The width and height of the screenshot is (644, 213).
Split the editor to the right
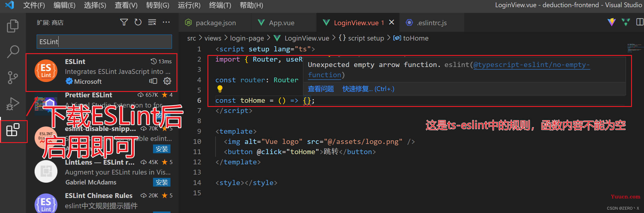click(640, 22)
